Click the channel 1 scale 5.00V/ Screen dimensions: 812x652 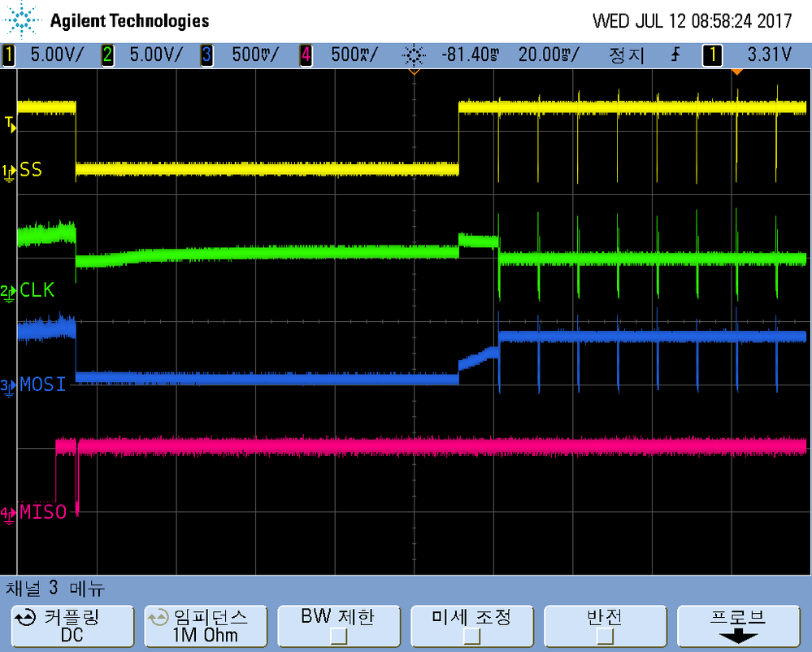[x=57, y=54]
